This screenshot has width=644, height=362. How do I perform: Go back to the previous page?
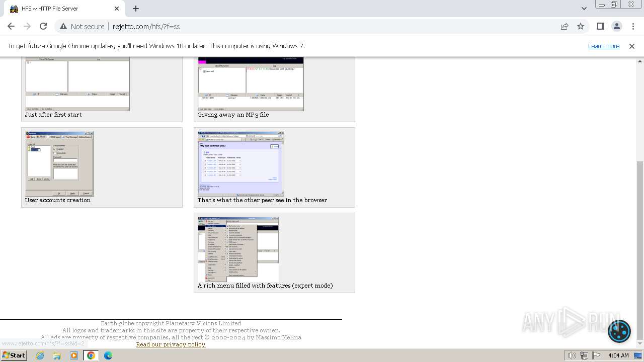click(x=11, y=26)
